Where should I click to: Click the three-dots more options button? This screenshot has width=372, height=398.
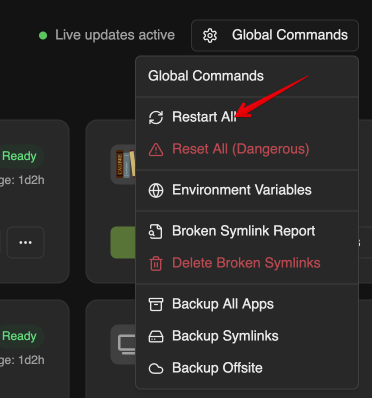point(26,242)
